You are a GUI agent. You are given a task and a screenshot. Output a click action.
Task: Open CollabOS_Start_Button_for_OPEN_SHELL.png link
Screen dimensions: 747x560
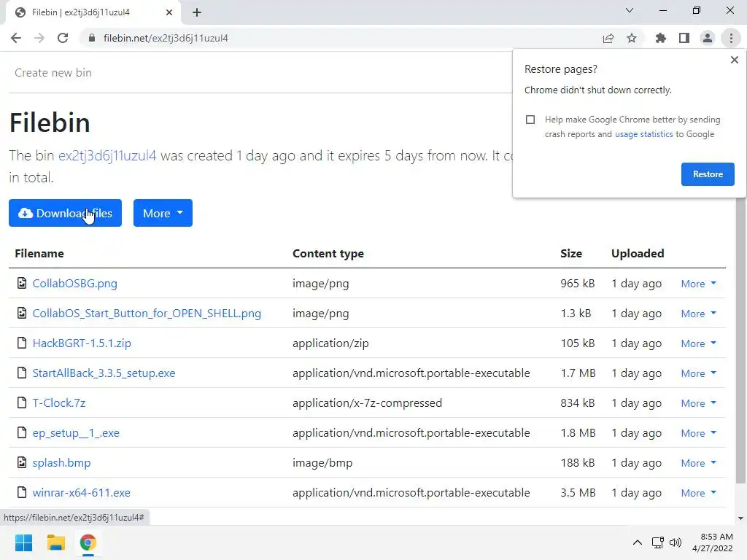[x=147, y=314]
